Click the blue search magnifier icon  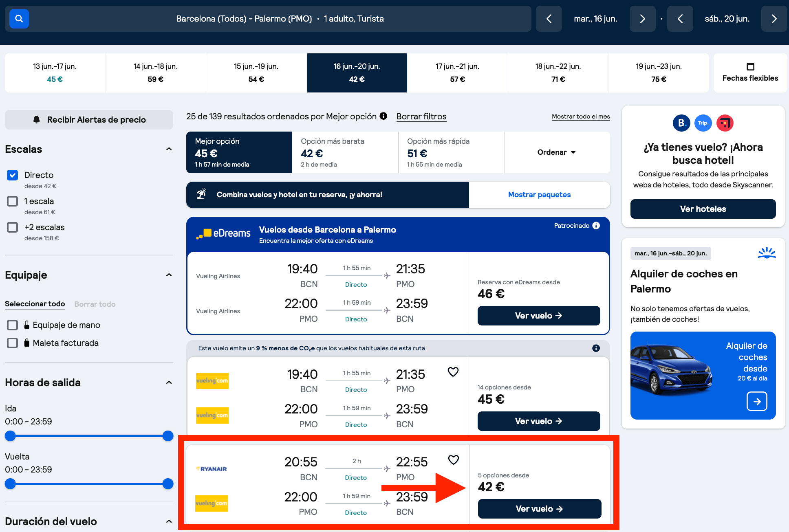click(x=19, y=19)
